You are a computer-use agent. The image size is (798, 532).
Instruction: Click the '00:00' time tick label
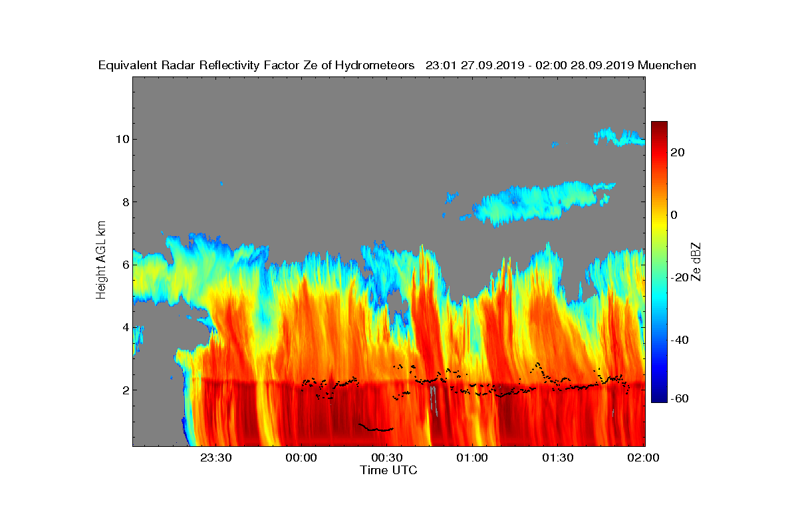coord(302,458)
